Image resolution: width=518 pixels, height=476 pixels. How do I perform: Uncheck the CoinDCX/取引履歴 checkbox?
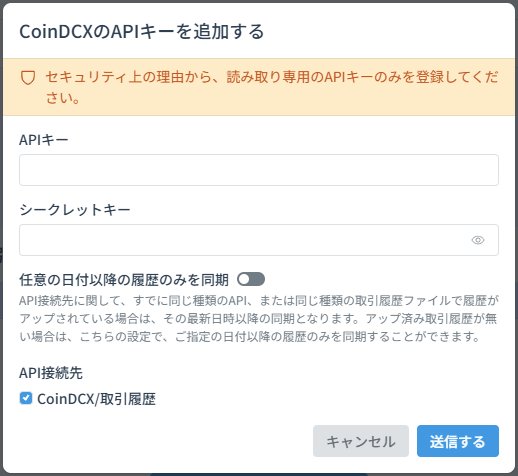click(x=26, y=398)
